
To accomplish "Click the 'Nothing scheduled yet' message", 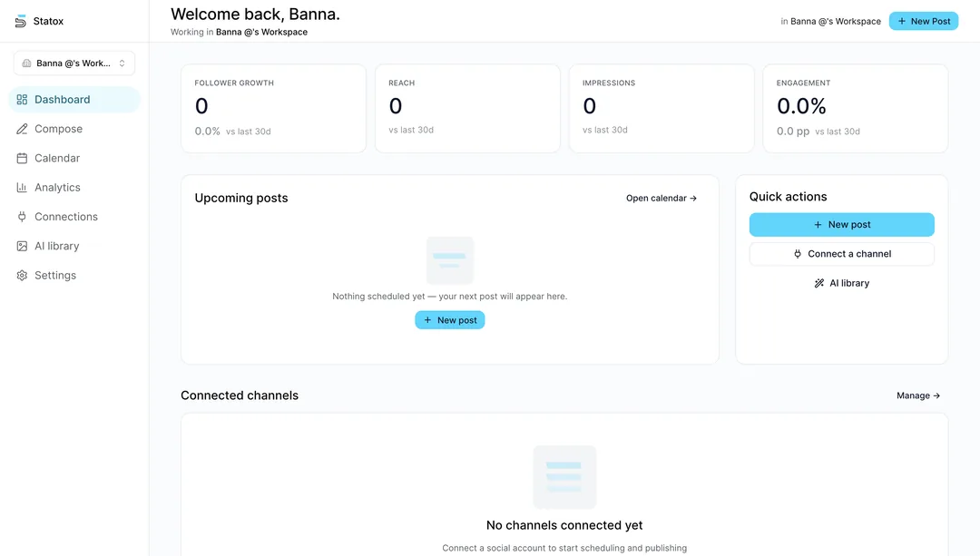I will click(x=449, y=296).
